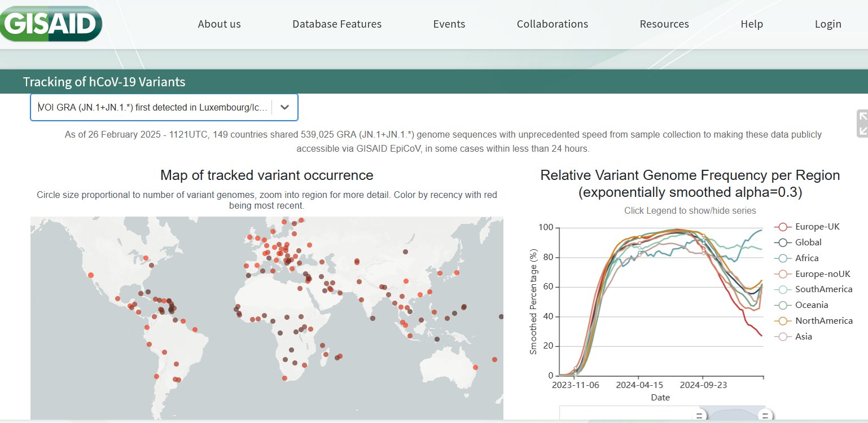Click the VOI GRA variant selector field
This screenshot has width=868, height=423.
(152, 108)
